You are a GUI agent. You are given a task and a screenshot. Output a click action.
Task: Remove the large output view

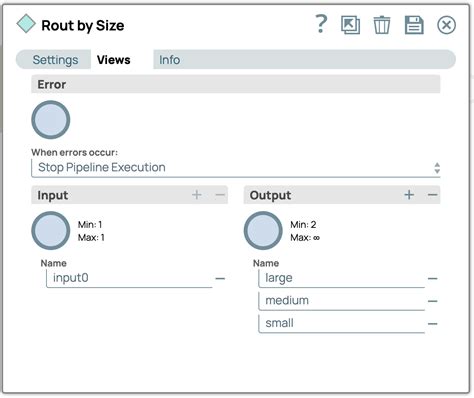point(433,278)
